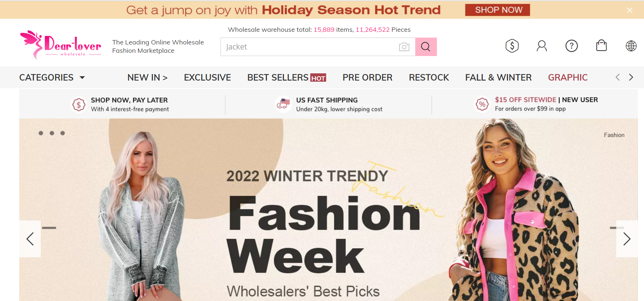This screenshot has width=644, height=301.
Task: Open the FALL & WINTER menu
Action: [x=498, y=77]
